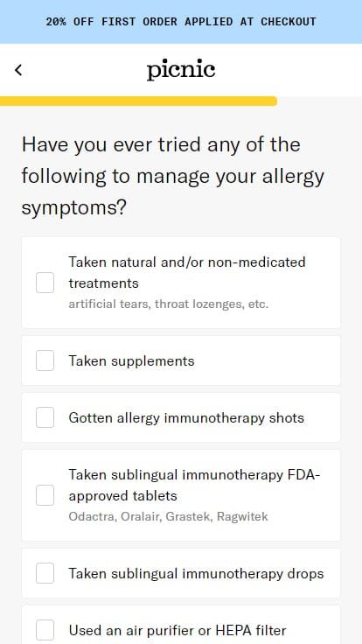Check the natural and/or non-medicated treatments box
362x644 pixels.
(x=45, y=283)
